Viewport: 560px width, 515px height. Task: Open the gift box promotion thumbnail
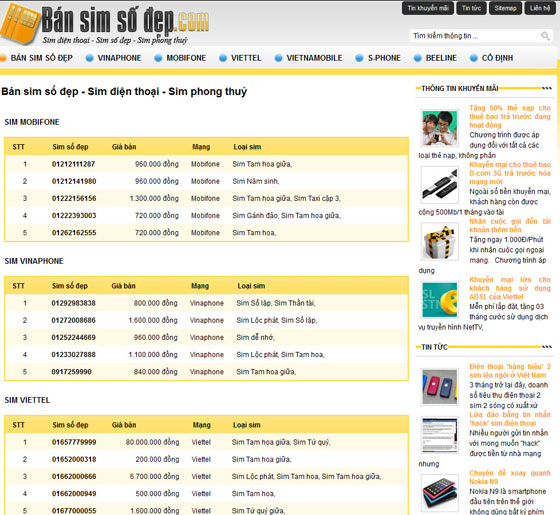440,242
